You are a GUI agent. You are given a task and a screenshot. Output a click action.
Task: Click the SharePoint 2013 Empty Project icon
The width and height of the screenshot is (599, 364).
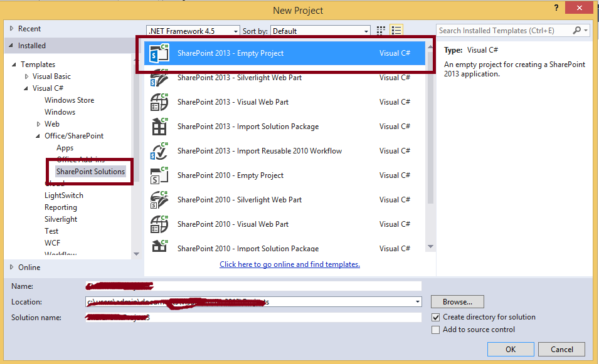pos(159,53)
